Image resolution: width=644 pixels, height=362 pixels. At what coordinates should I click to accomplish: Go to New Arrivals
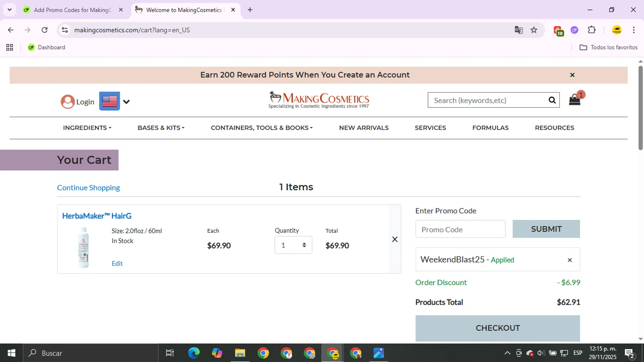(x=364, y=128)
